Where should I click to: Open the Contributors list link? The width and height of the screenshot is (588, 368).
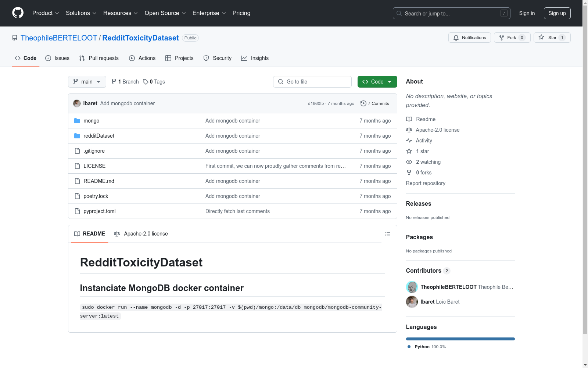[x=428, y=270]
